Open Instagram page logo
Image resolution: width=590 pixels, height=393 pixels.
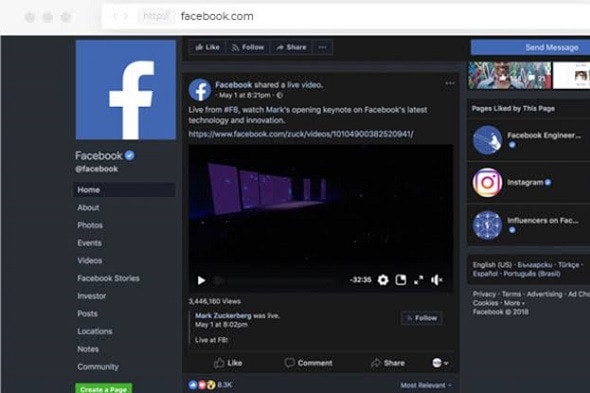coord(487,183)
